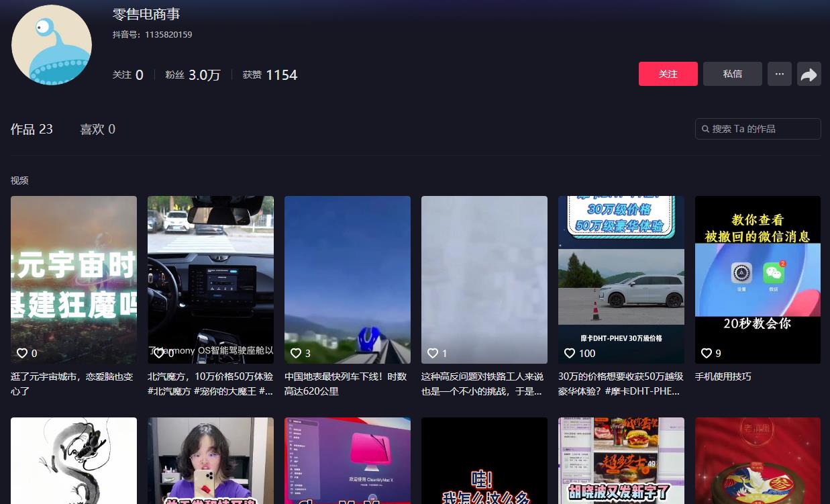Open the fastest train video thumbnail
This screenshot has height=504, width=830.
(348, 280)
